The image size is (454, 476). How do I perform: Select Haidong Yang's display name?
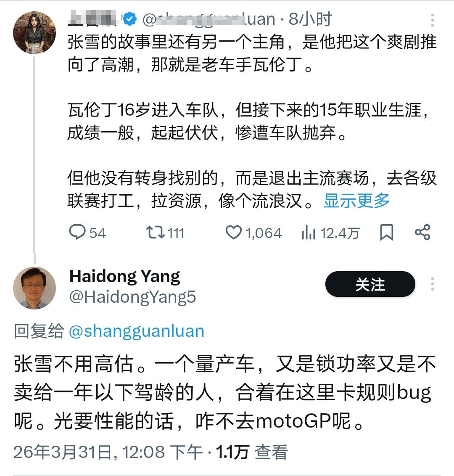pyautogui.click(x=124, y=276)
